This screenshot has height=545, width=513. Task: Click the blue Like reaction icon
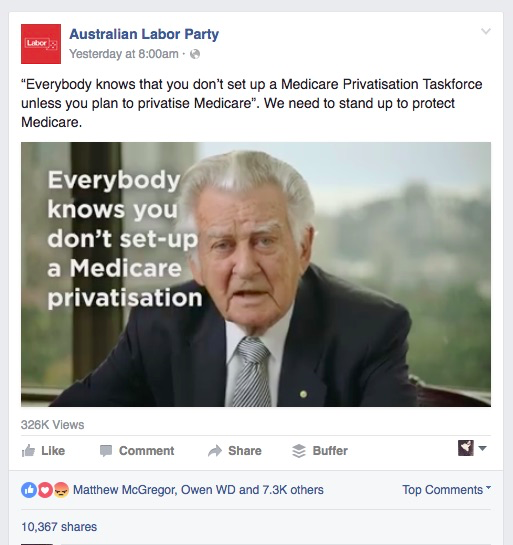[29, 490]
